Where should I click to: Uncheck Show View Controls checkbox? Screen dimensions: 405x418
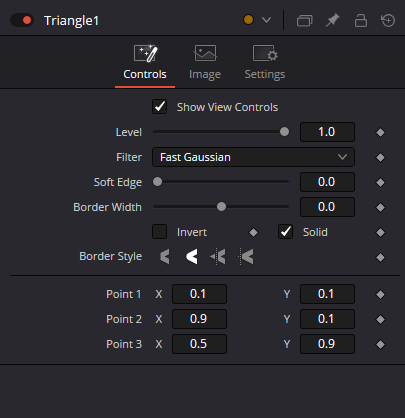pyautogui.click(x=160, y=107)
